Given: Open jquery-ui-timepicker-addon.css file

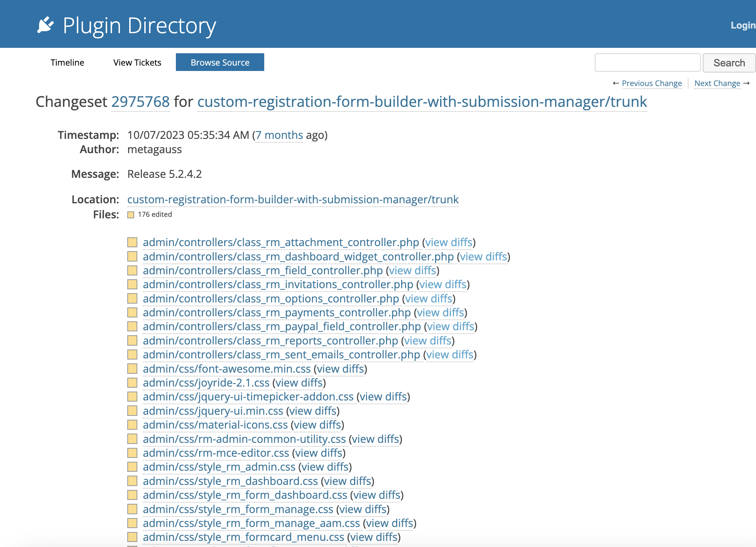Looking at the screenshot, I should pyautogui.click(x=248, y=397).
